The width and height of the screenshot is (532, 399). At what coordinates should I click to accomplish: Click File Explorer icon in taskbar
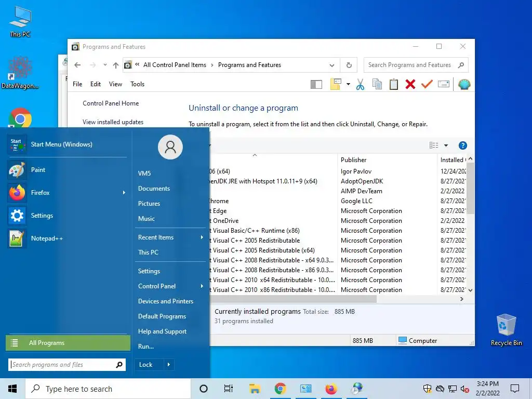[x=255, y=389]
